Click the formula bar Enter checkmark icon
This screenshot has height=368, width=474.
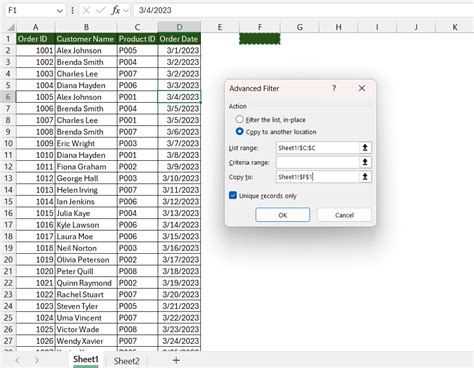click(x=100, y=10)
